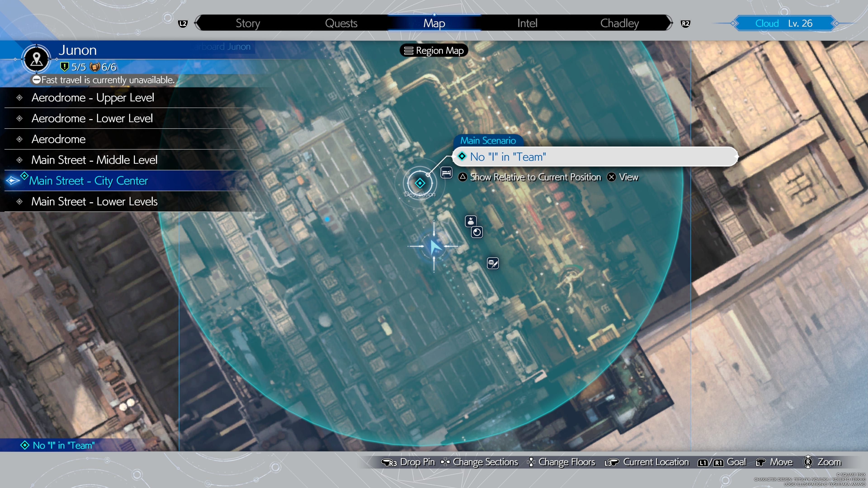Click the L1/R1 Goal hint

click(x=722, y=462)
